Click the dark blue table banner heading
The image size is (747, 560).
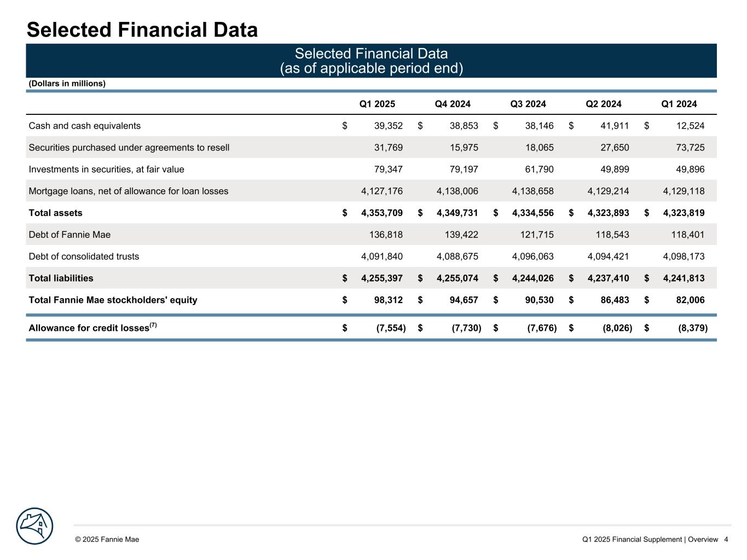point(371,61)
